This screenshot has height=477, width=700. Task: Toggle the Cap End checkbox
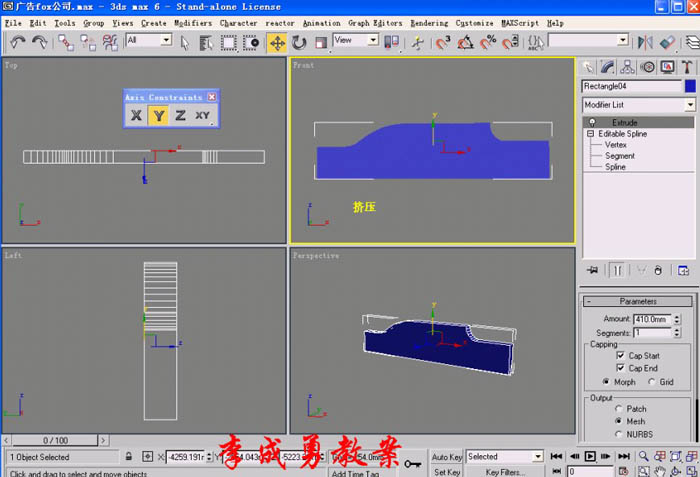tap(620, 368)
